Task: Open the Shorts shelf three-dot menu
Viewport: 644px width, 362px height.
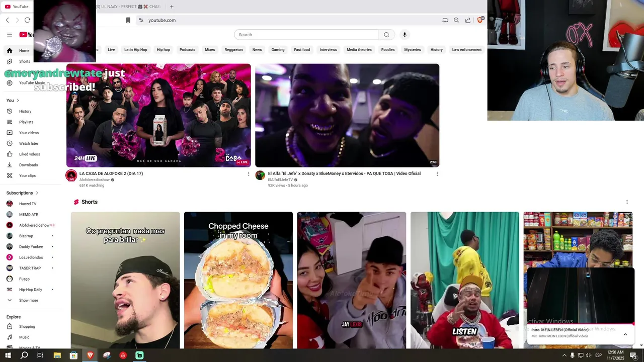Action: click(x=627, y=202)
